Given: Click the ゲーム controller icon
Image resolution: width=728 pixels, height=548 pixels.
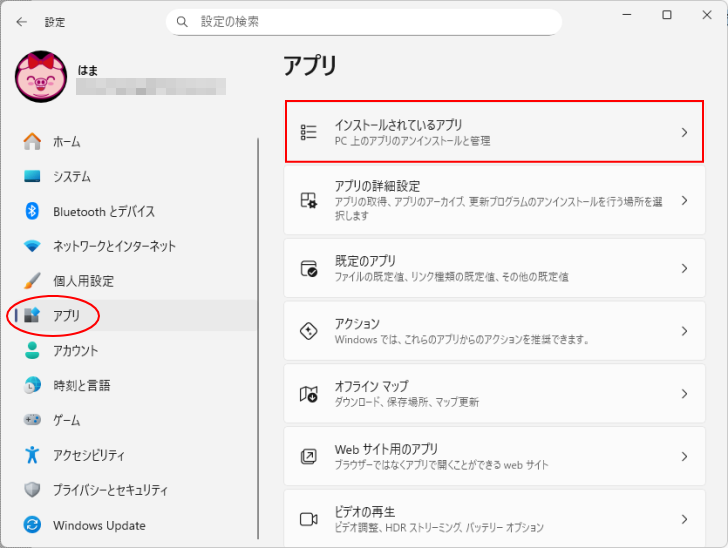Looking at the screenshot, I should 32,420.
